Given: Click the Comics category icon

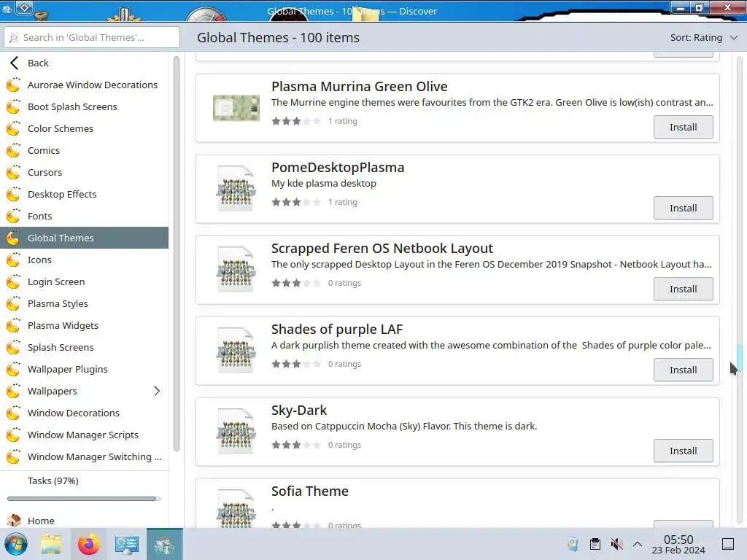Looking at the screenshot, I should click(x=13, y=150).
